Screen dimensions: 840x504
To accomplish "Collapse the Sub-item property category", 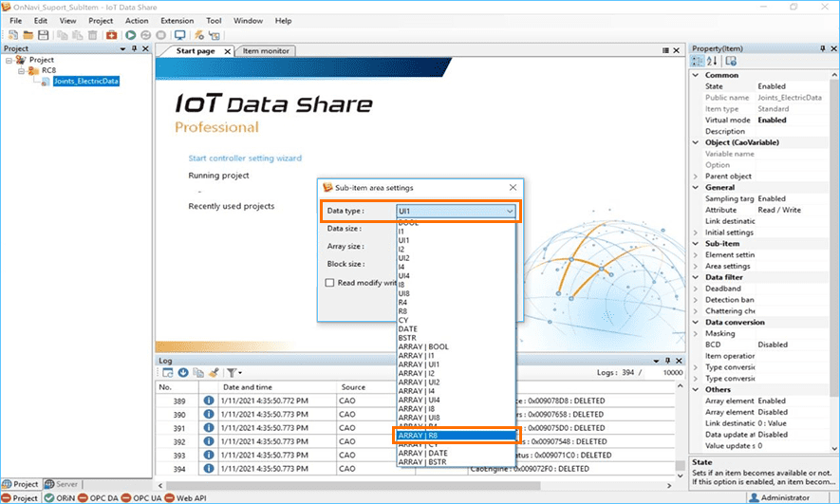I will [x=696, y=244].
